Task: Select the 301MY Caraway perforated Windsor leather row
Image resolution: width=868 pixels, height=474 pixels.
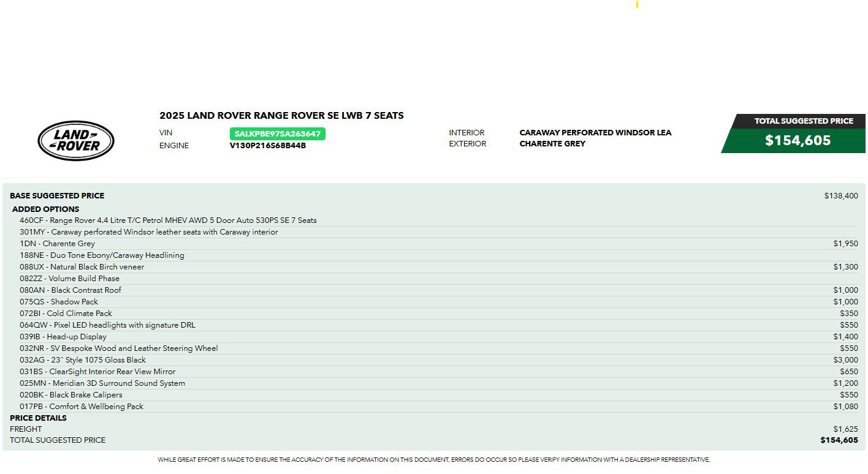Action: click(438, 232)
